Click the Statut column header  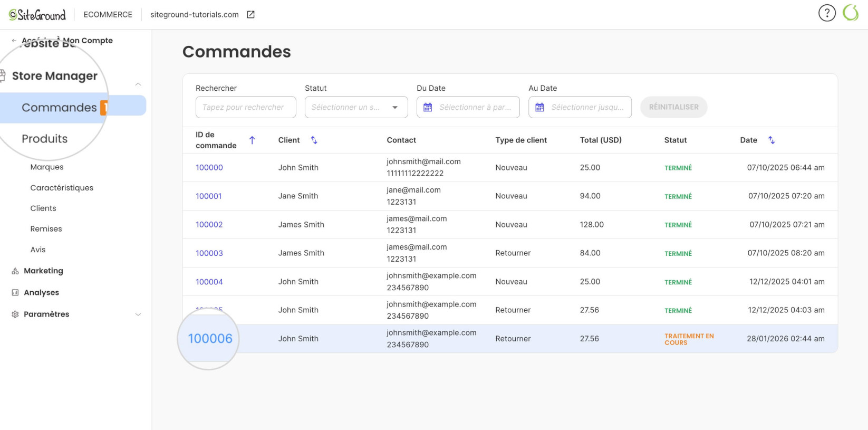[x=676, y=140]
